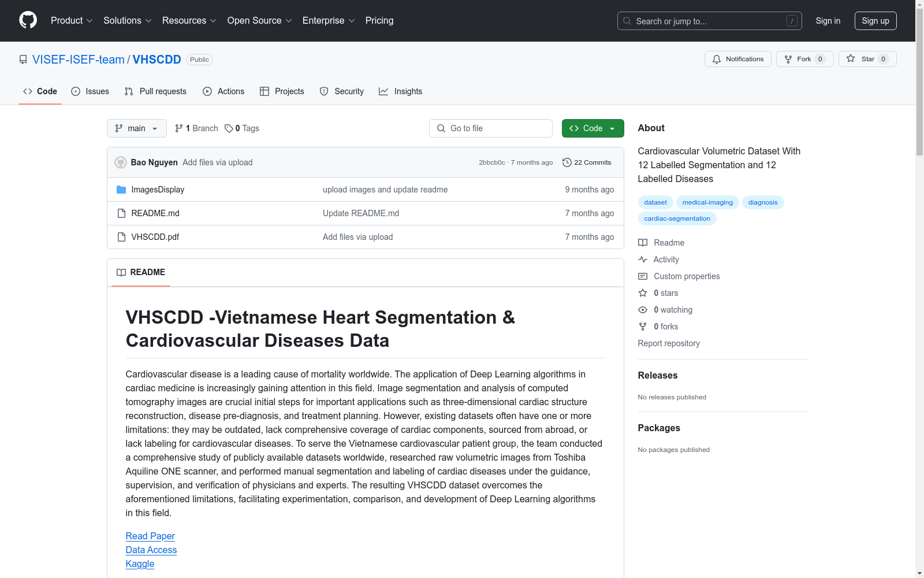Click the README.md file icon
Viewport: 924px width, 578px height.
(x=121, y=213)
